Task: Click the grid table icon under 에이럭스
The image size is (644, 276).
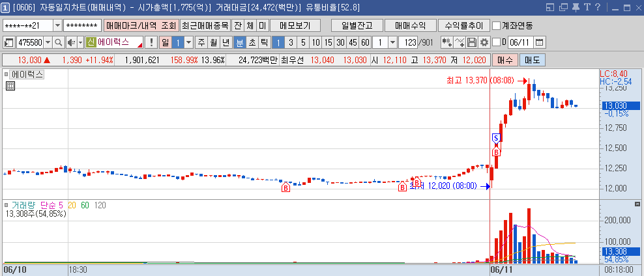Action: (10, 86)
